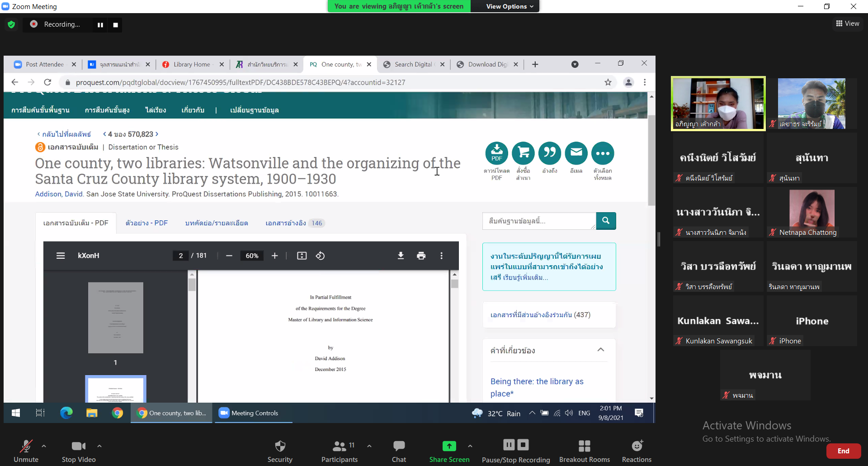
Task: Rotate the PDF with the rotate icon
Action: click(x=320, y=256)
